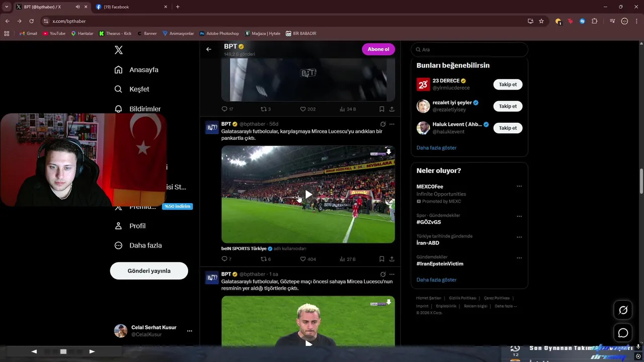Open the media control icon in toolbar
Screen dimensions: 644x362
point(612,21)
